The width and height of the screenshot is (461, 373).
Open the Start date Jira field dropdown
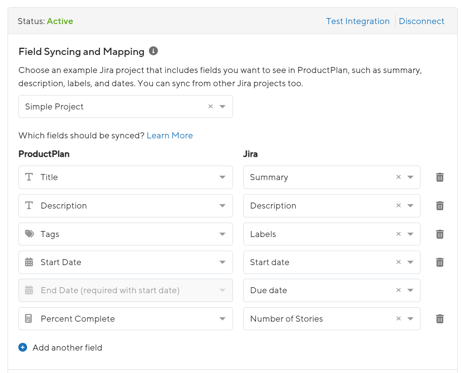coord(410,262)
